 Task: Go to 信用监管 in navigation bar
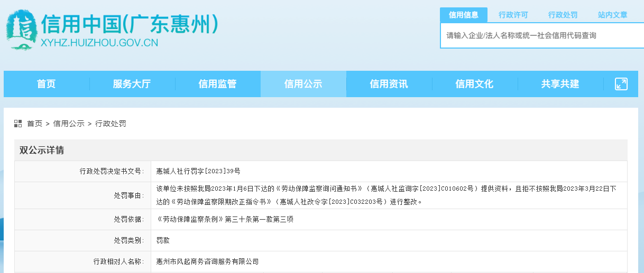tap(217, 84)
